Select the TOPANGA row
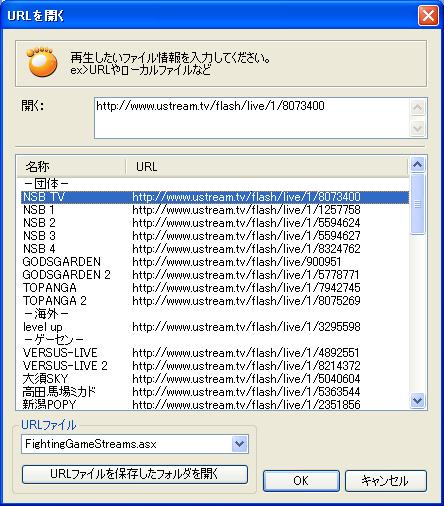 coord(215,288)
